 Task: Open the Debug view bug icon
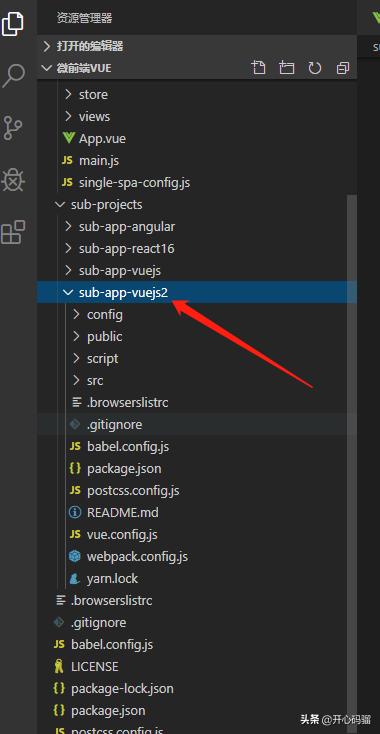click(x=13, y=180)
